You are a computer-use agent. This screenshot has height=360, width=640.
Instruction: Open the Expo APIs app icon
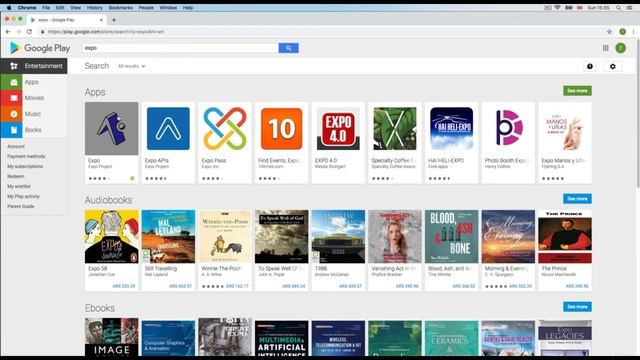[x=168, y=128]
